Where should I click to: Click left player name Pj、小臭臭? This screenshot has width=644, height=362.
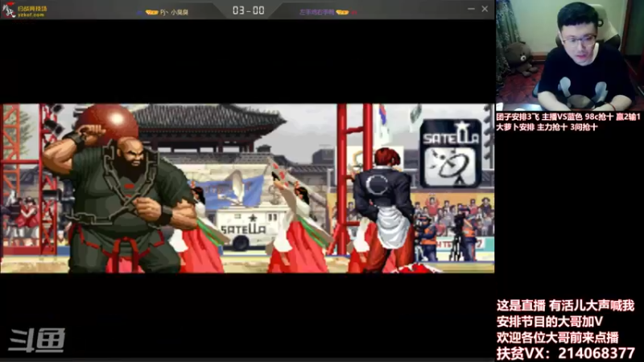pos(174,13)
